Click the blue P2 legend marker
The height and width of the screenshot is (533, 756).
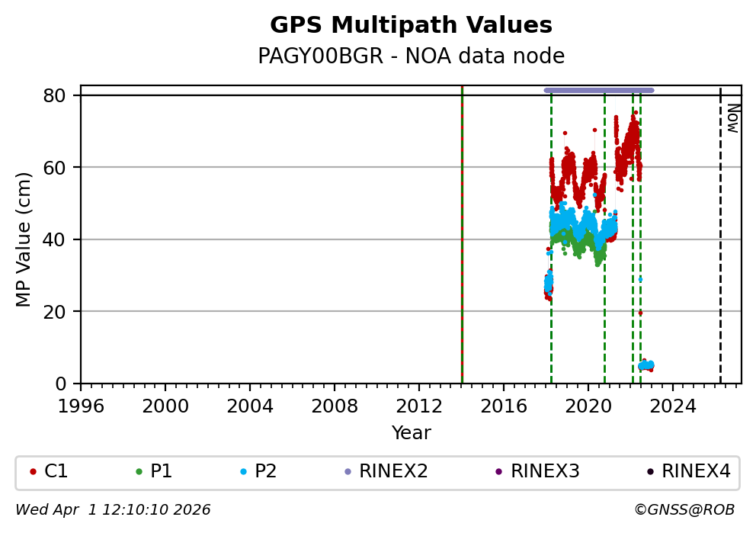point(243,472)
